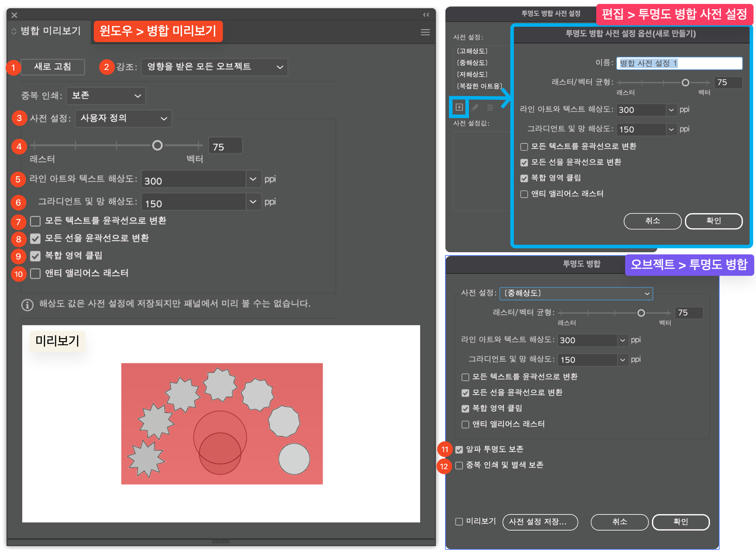Screen dimensions: 756x558
Task: Open the 강조 dropdown menu
Action: click(x=214, y=67)
